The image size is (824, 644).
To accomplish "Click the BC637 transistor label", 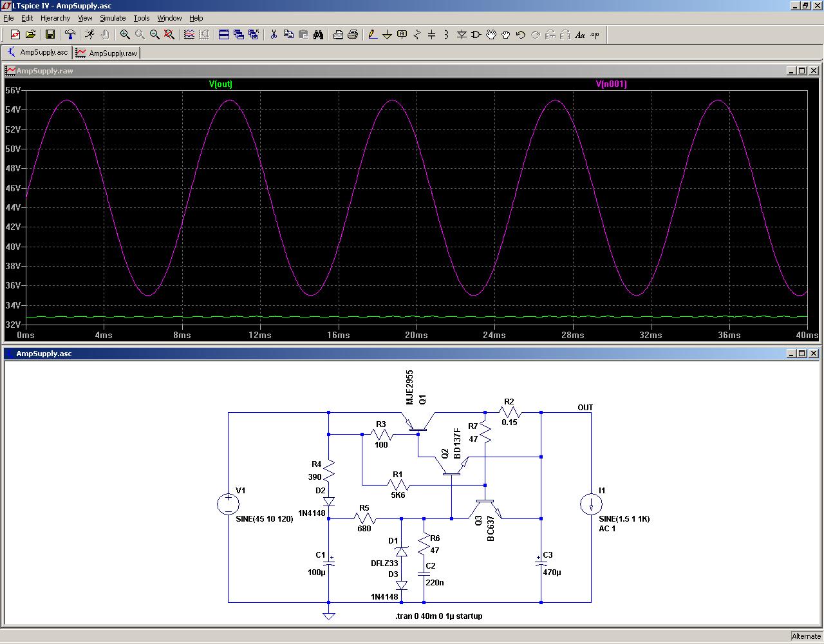I will 491,528.
